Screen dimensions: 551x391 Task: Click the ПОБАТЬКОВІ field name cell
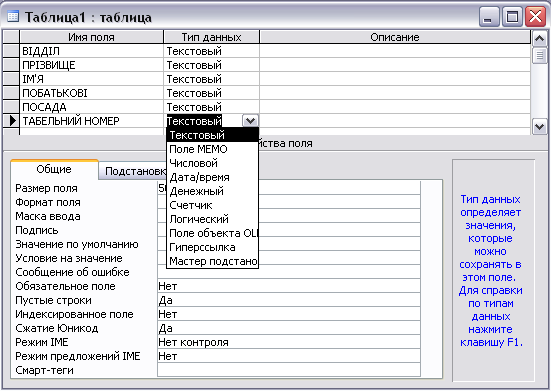click(91, 93)
